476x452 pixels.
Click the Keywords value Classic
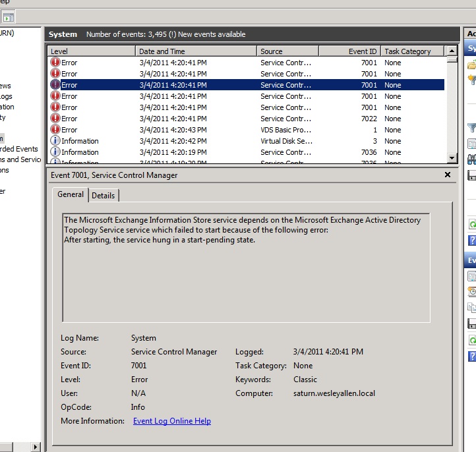pos(305,380)
